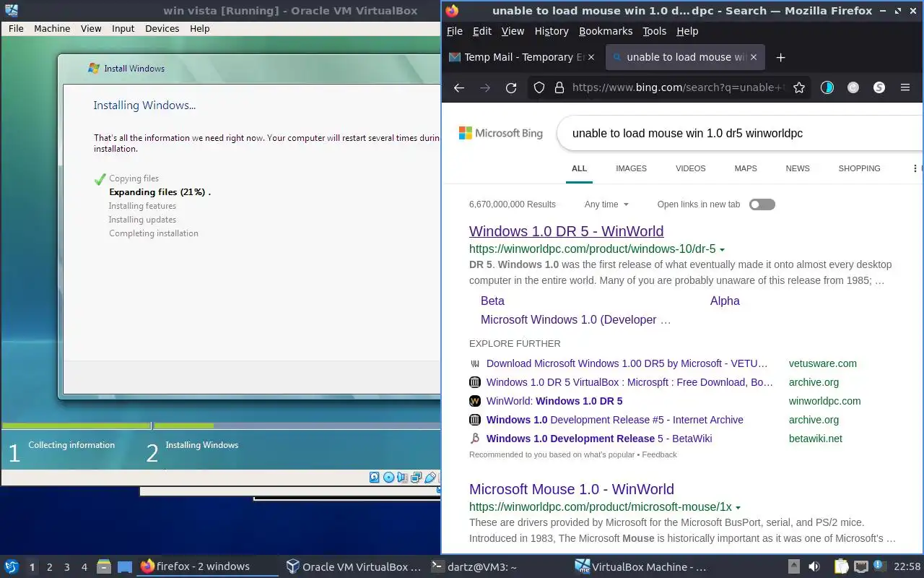Bookmark this page with the star icon

799,87
